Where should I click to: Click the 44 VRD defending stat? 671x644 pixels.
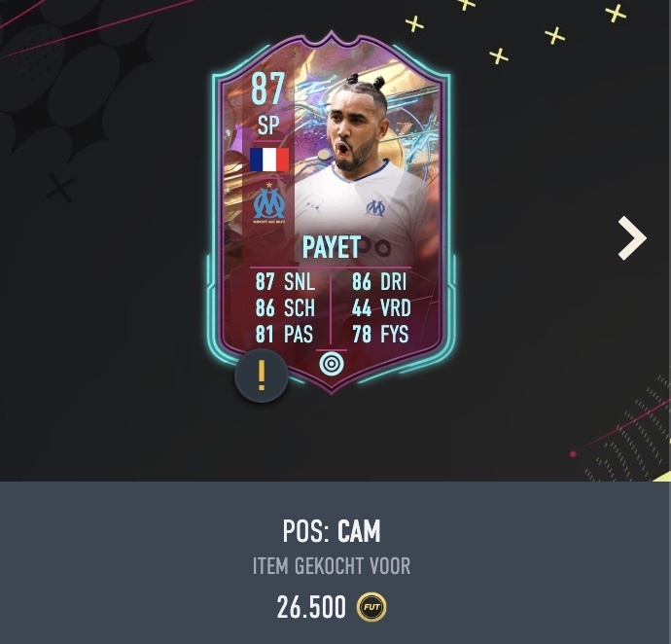(381, 307)
